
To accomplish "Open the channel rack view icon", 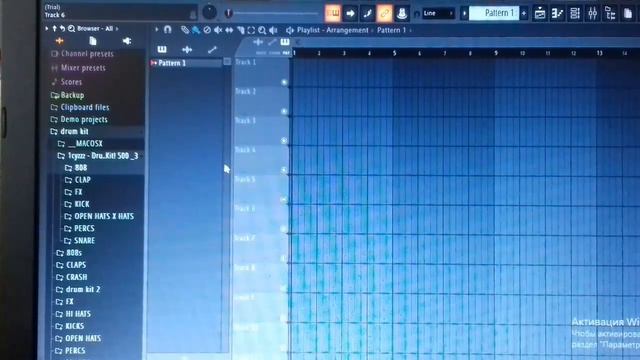I will click(x=575, y=13).
